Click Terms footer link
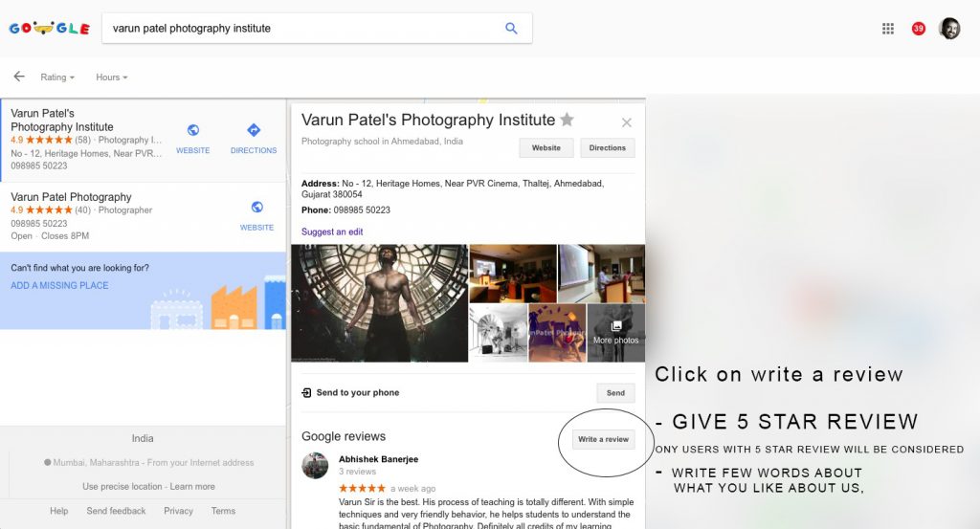 223,511
